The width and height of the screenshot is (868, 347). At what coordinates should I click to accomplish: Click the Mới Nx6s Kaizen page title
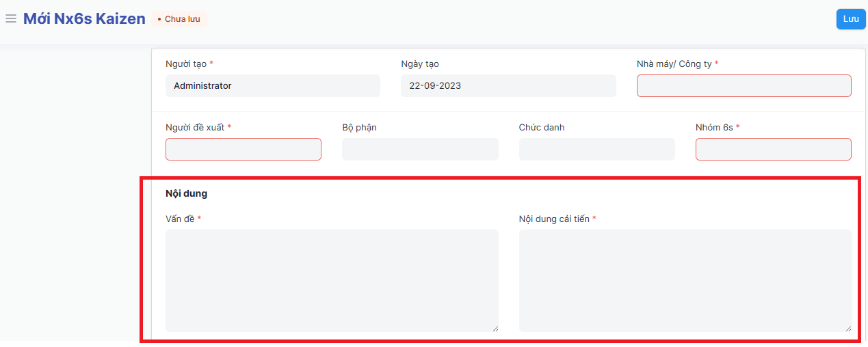tap(84, 18)
